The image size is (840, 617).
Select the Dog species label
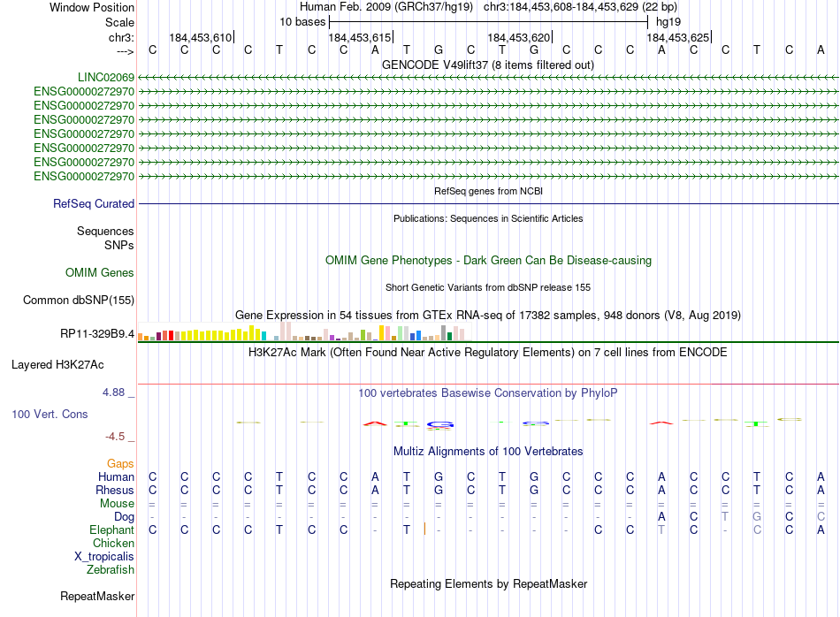point(125,517)
